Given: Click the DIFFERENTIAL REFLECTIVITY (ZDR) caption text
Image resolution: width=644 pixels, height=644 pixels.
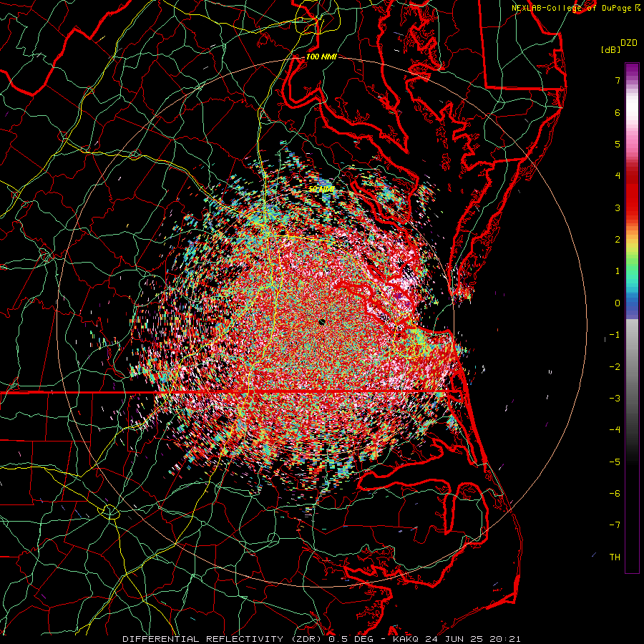Looking at the screenshot, I should 223,639.
